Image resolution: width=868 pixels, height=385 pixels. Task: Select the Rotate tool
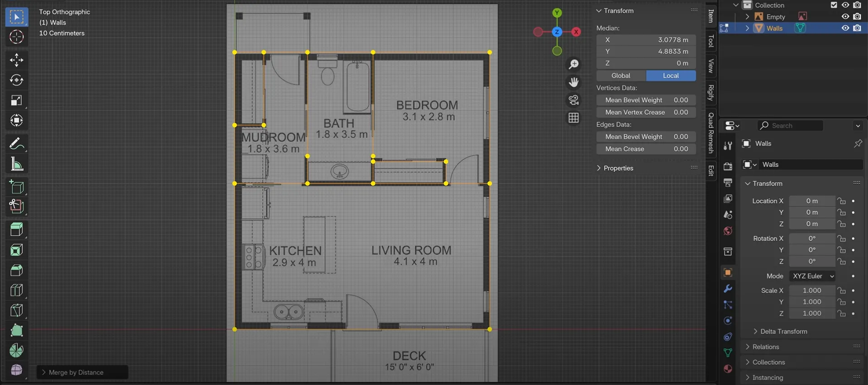tap(17, 80)
